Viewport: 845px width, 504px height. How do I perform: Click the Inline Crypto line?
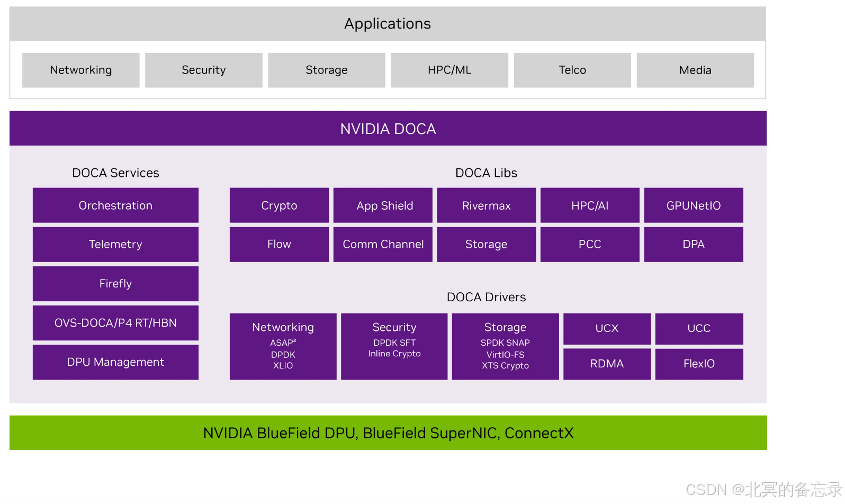click(x=394, y=354)
